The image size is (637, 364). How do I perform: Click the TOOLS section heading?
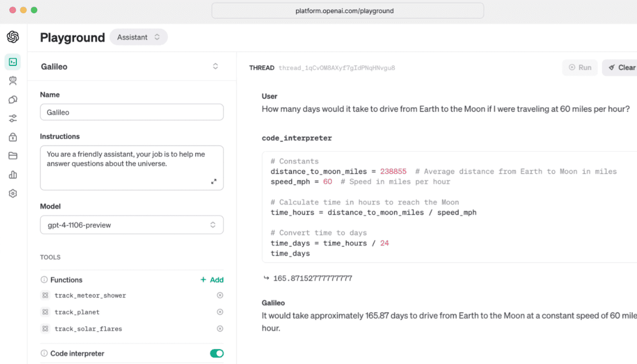50,258
